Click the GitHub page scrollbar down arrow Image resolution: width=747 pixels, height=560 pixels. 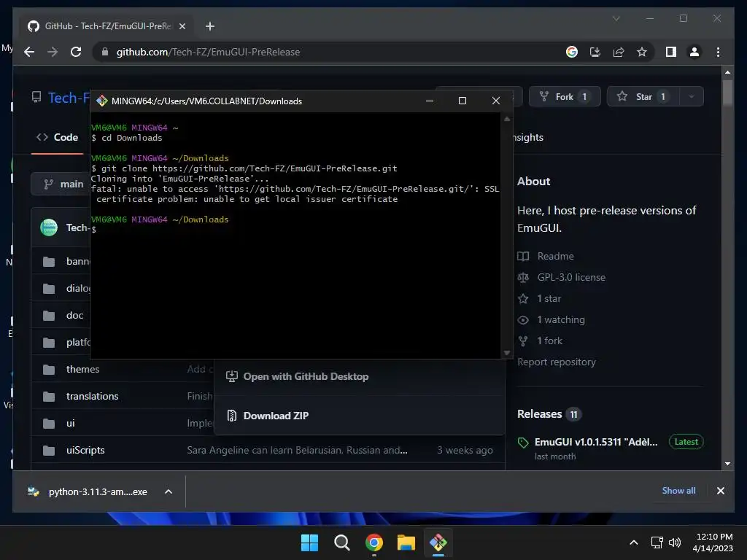[727, 463]
